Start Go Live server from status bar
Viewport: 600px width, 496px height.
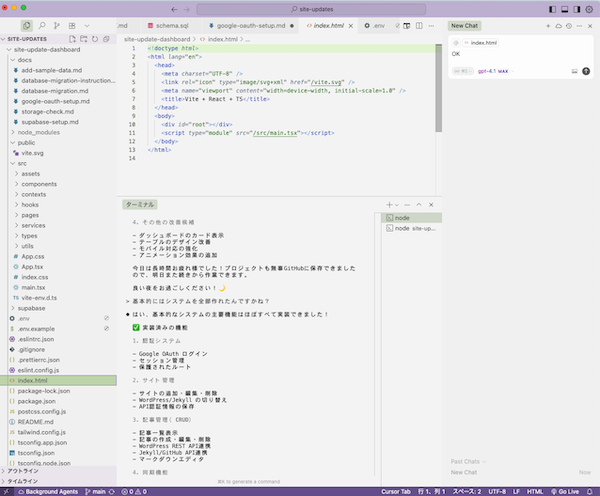[565, 491]
